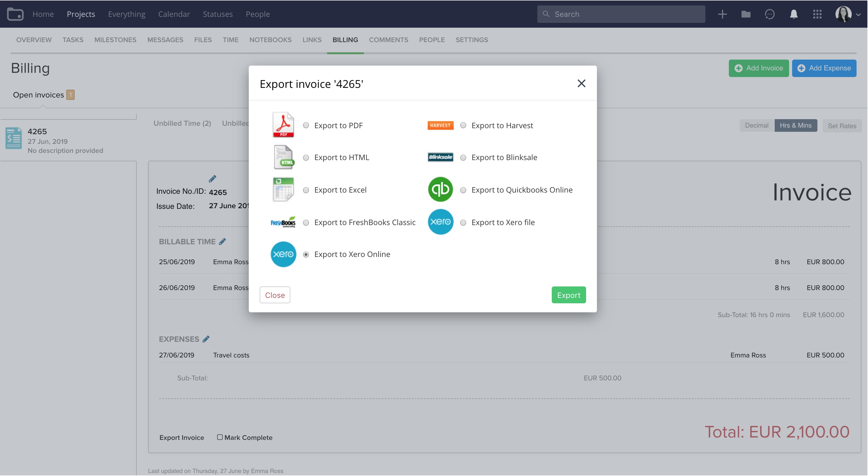Screen dimensions: 868x476
Task: Click the Set Rates button
Action: click(x=842, y=125)
